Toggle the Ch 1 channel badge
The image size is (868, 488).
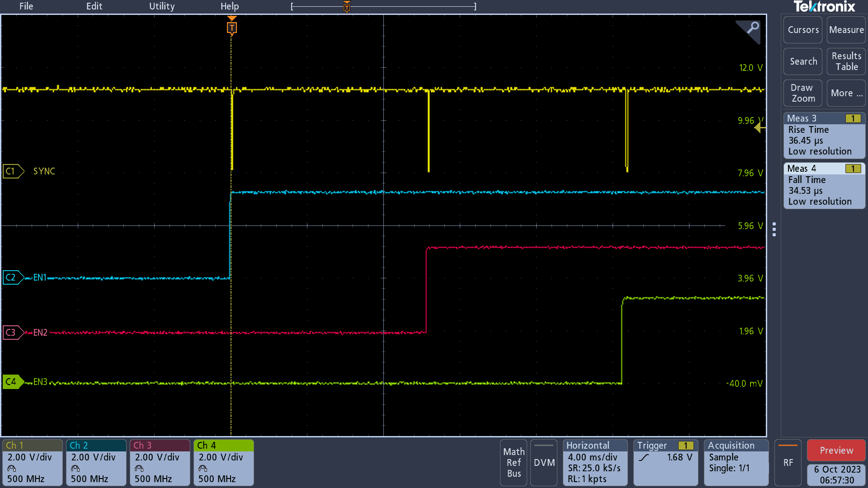32,462
